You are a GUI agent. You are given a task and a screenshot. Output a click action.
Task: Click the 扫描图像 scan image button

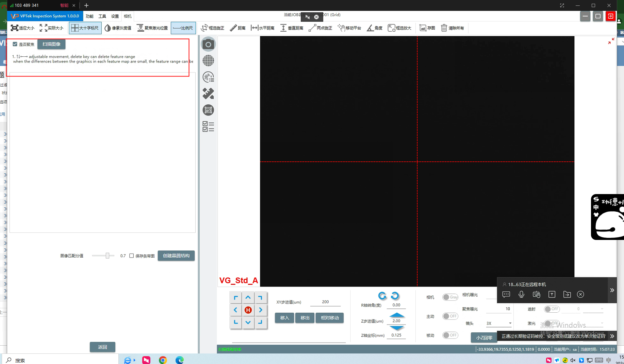pyautogui.click(x=51, y=44)
